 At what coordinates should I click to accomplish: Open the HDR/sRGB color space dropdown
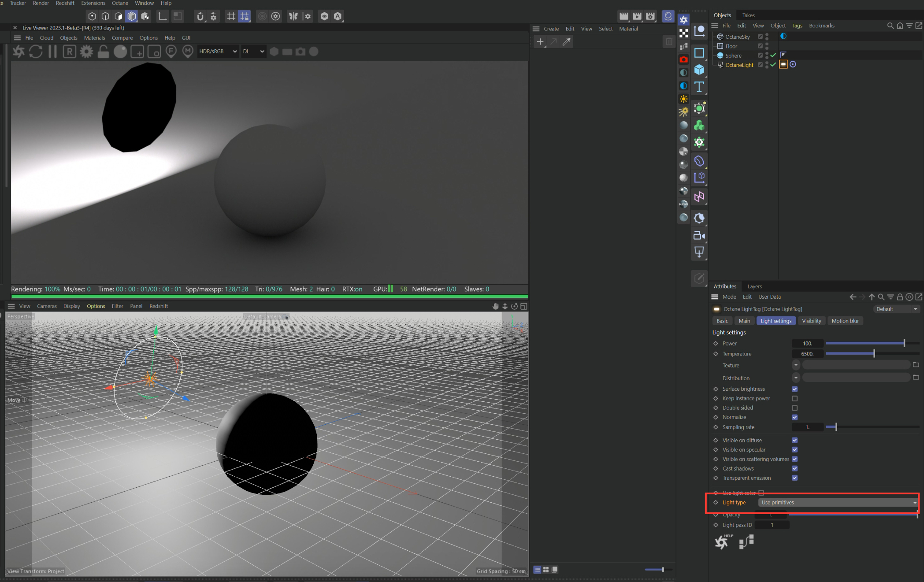click(218, 52)
